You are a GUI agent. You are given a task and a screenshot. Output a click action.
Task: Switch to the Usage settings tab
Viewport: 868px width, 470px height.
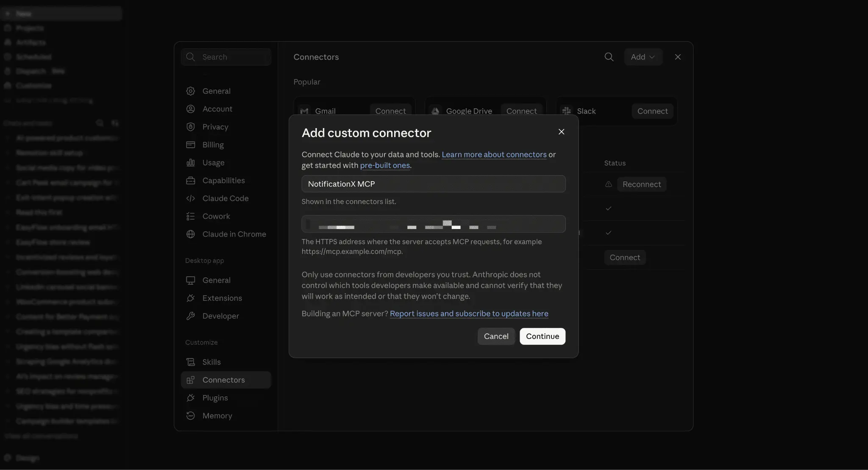pos(225,162)
